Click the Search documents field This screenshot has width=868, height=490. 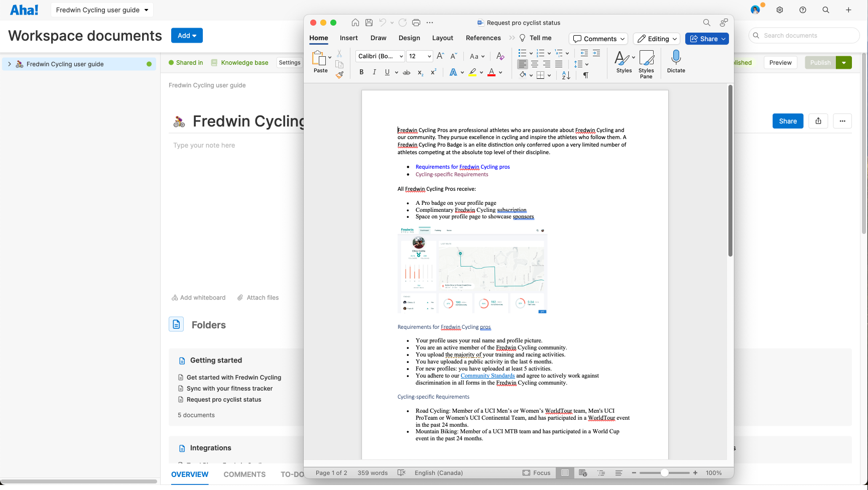[x=803, y=35]
